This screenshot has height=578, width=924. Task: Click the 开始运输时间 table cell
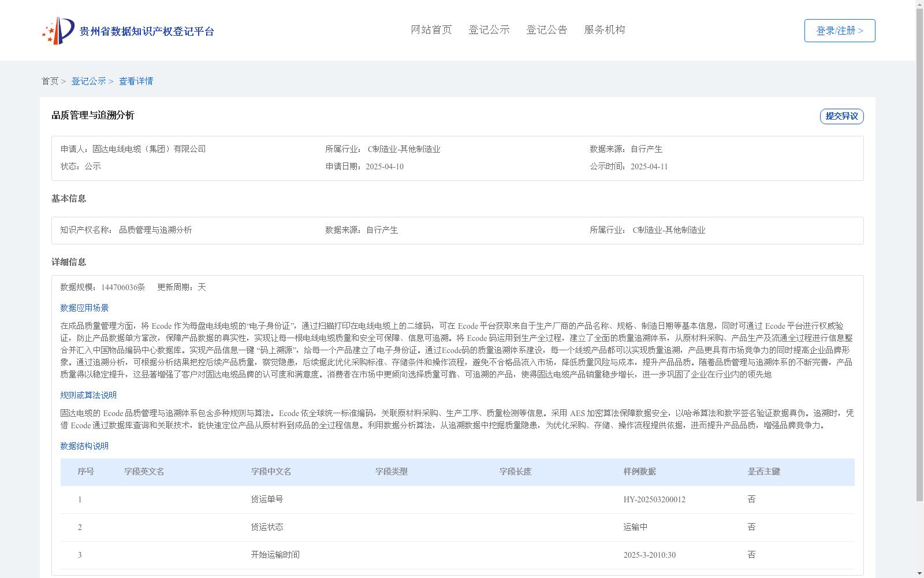275,555
